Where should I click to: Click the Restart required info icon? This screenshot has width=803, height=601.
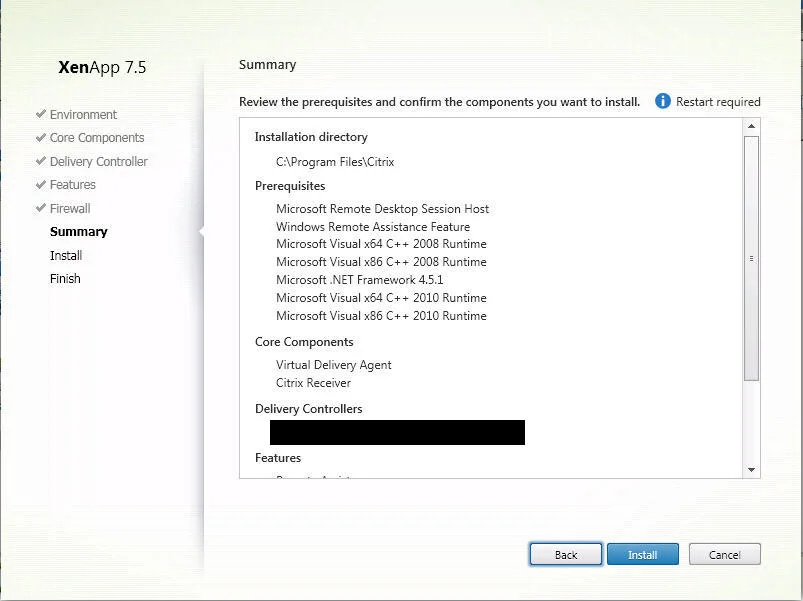[662, 101]
